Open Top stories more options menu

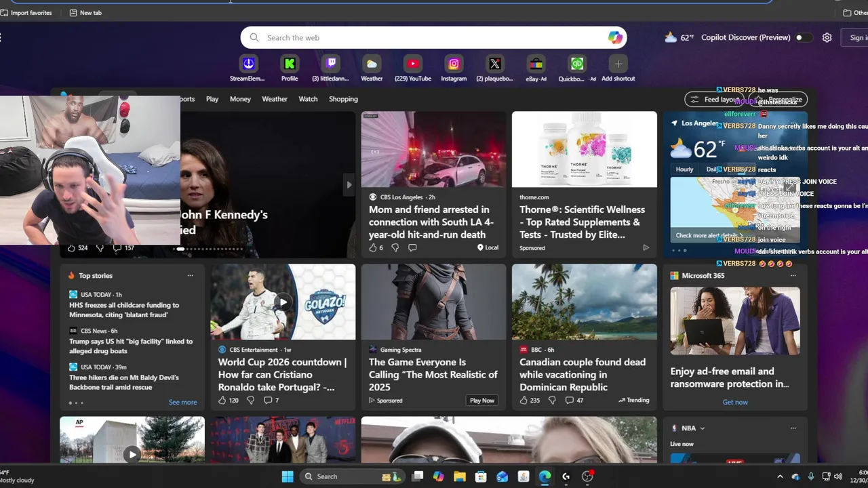pyautogui.click(x=190, y=276)
